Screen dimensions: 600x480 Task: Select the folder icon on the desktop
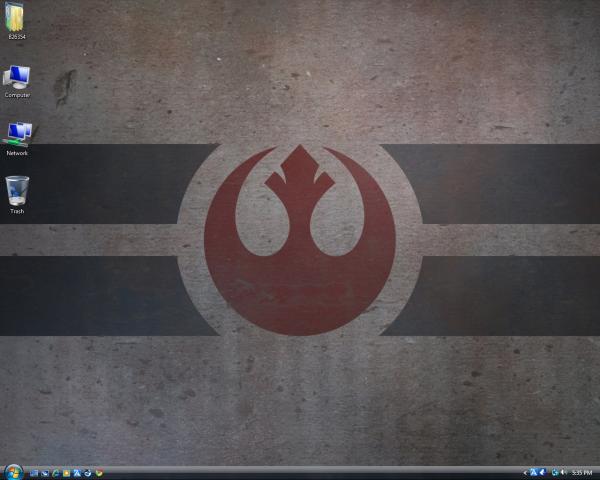tap(15, 17)
